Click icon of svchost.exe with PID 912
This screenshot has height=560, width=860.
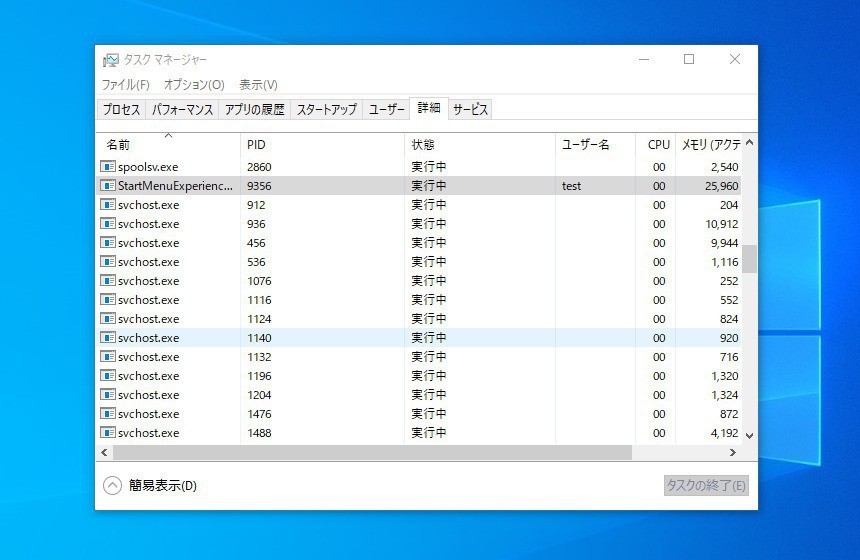pos(108,205)
